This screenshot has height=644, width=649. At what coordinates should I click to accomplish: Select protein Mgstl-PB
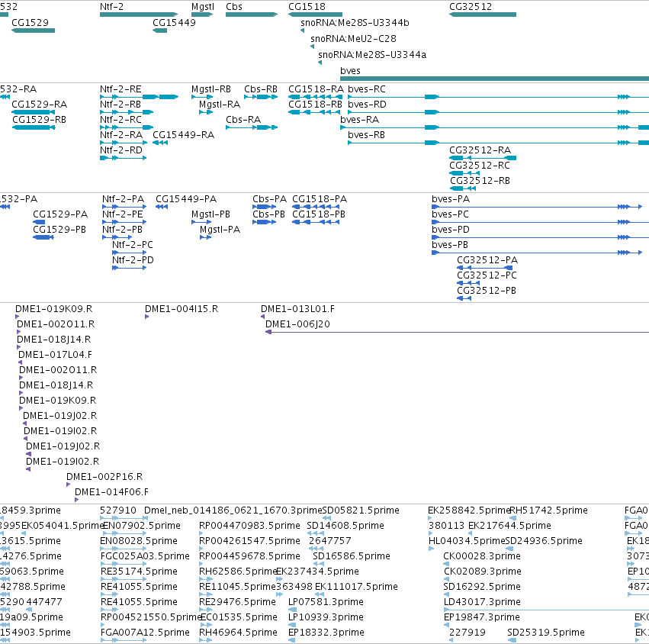coord(201,222)
